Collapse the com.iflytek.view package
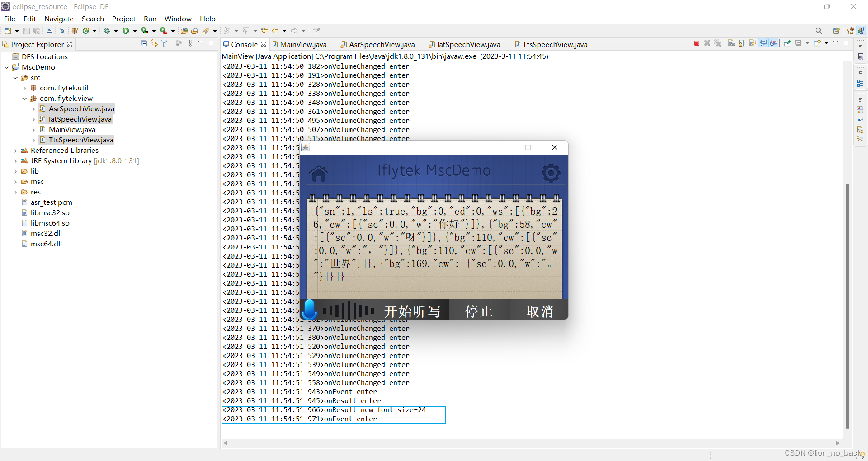Viewport: 868px width, 461px height. coord(24,99)
